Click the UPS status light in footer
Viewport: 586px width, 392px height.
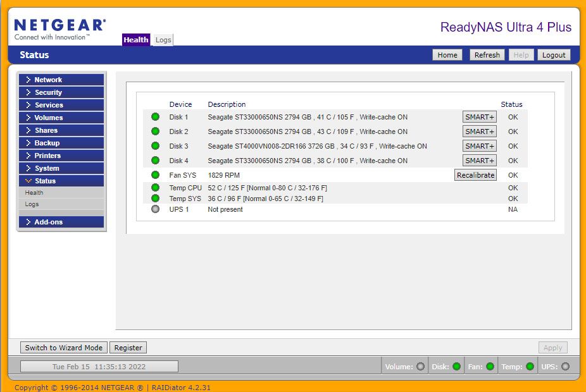click(565, 367)
